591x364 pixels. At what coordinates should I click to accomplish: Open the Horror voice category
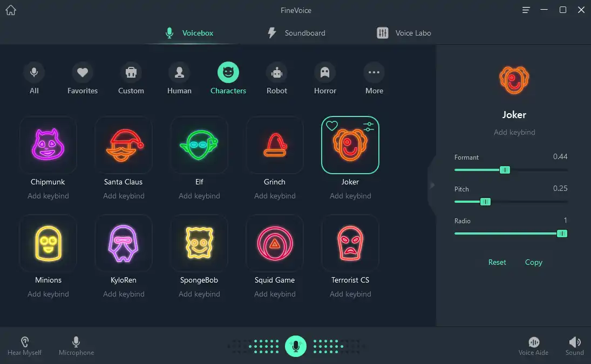pyautogui.click(x=325, y=79)
